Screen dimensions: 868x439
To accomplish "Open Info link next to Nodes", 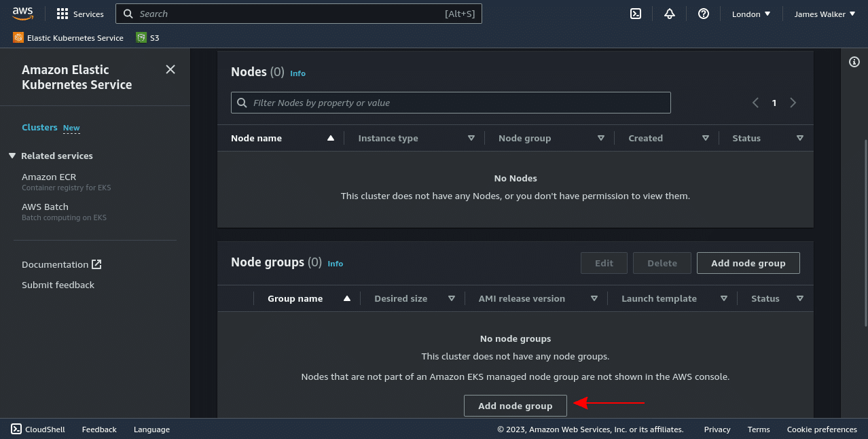I will 297,73.
